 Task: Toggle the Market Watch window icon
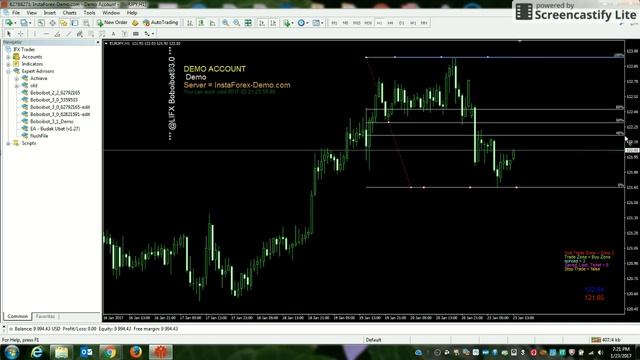(41, 23)
